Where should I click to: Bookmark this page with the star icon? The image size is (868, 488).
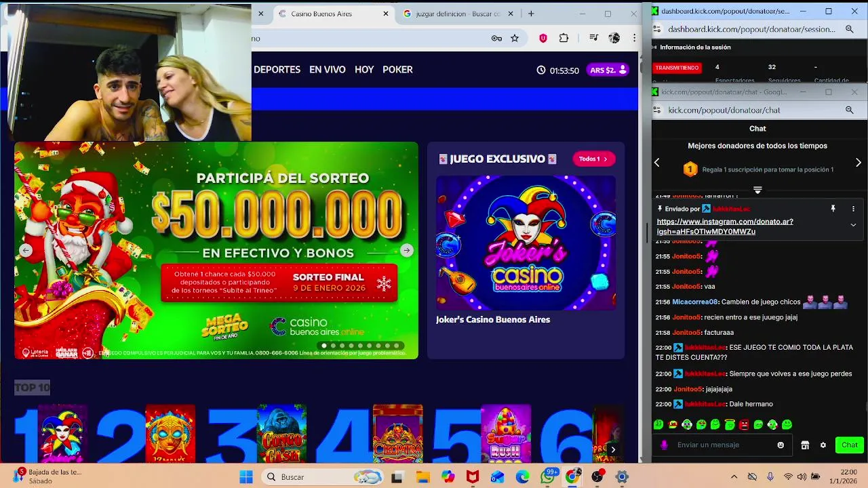click(x=515, y=39)
